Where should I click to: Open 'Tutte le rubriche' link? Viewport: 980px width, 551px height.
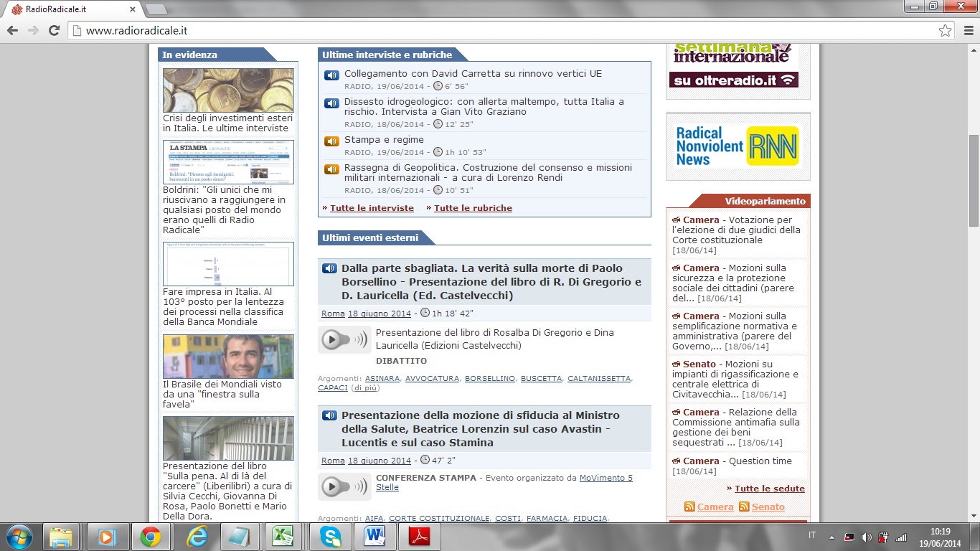tap(473, 208)
